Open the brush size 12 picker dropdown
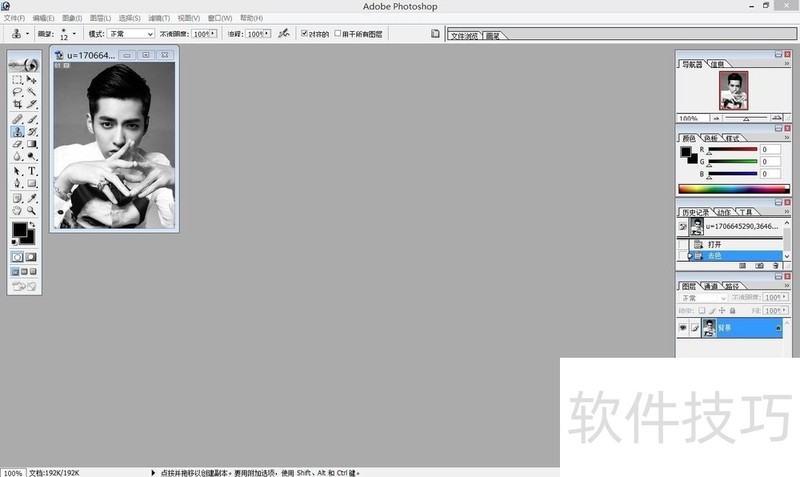The width and height of the screenshot is (800, 477). (x=74, y=34)
